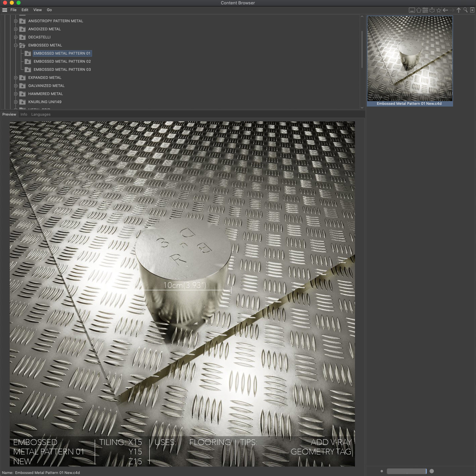The image size is (476, 476).
Task: Expand the HAMMERED METAL folder
Action: tap(16, 94)
